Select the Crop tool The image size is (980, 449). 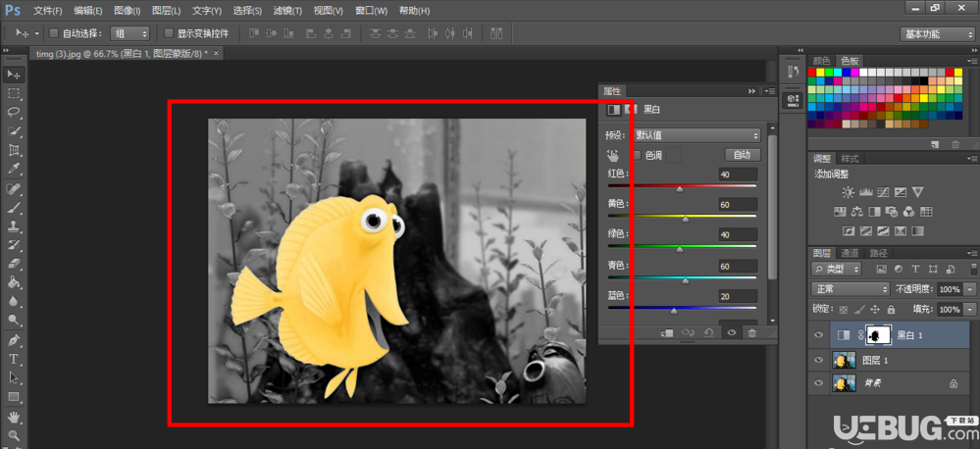[x=13, y=150]
